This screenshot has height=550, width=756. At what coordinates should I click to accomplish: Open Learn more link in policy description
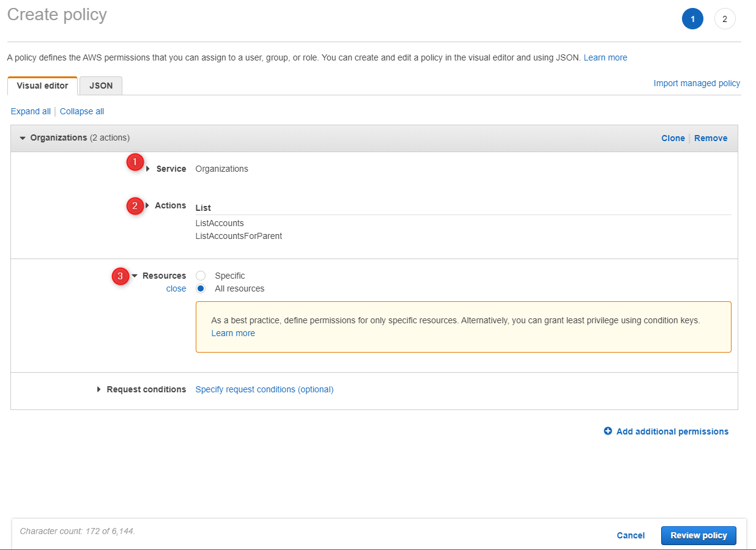606,57
